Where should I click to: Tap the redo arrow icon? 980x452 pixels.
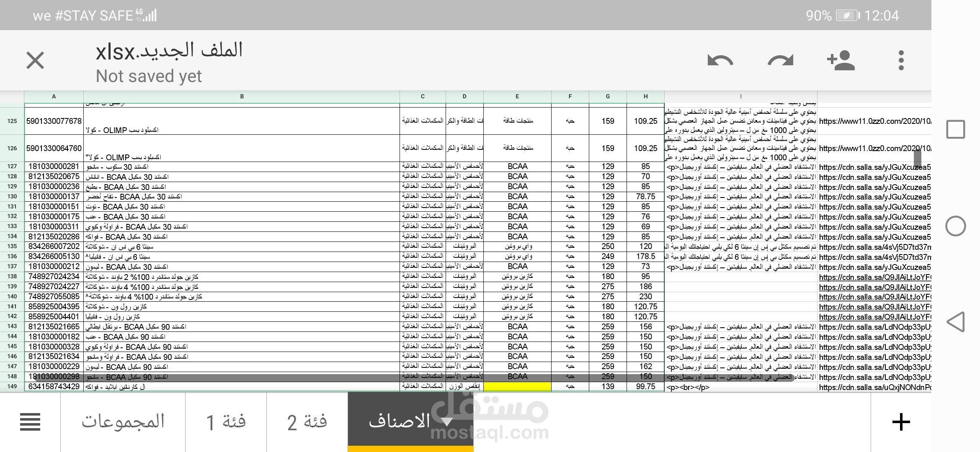tap(780, 60)
